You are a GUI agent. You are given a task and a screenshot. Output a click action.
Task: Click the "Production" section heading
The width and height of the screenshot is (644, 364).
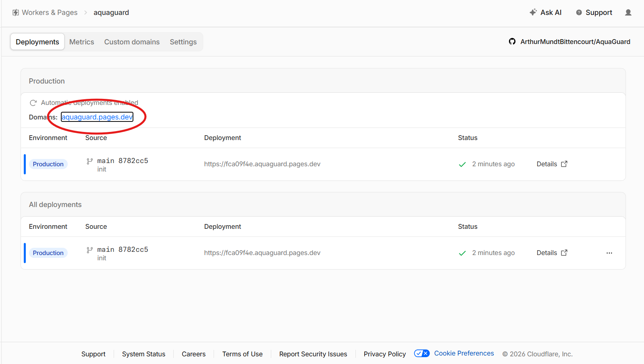47,81
